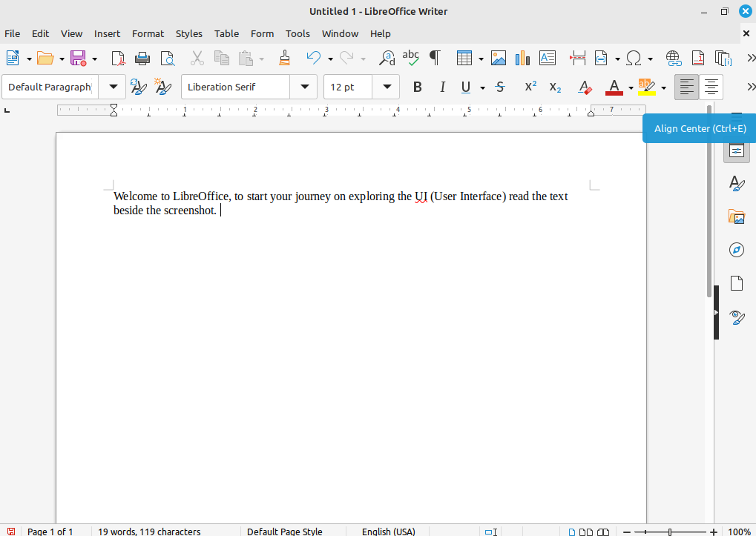Click Clear Direct Formatting icon
The height and width of the screenshot is (536, 756).
[x=585, y=87]
